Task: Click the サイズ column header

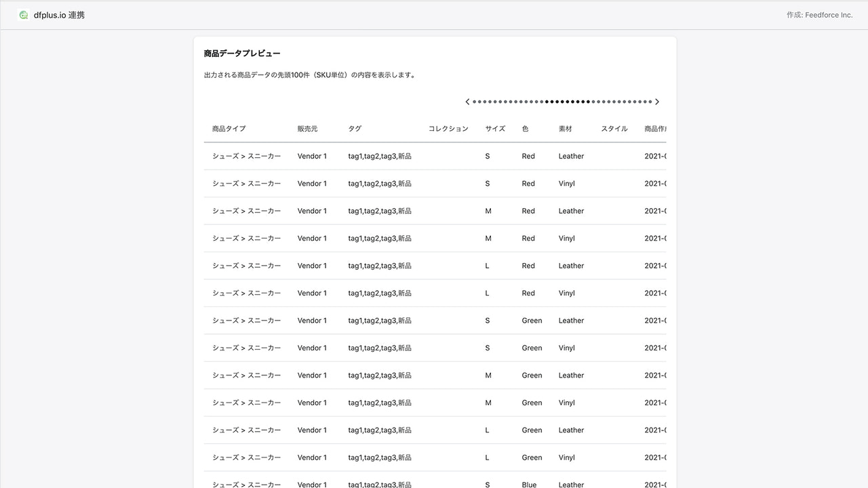Action: click(x=495, y=129)
